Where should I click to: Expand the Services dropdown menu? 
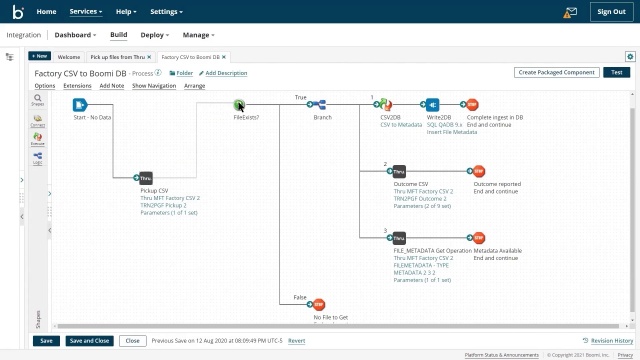[86, 11]
